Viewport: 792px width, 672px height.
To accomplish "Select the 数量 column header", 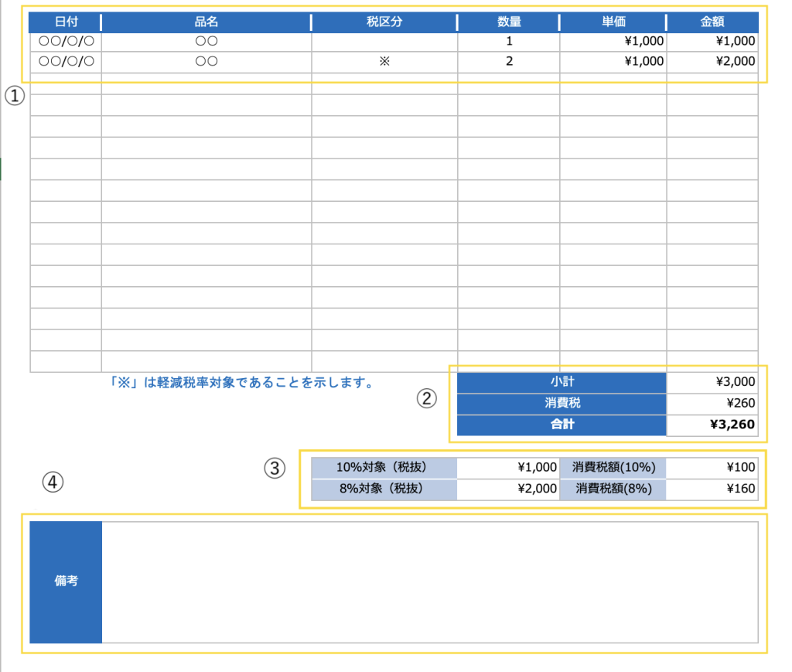I will (508, 22).
